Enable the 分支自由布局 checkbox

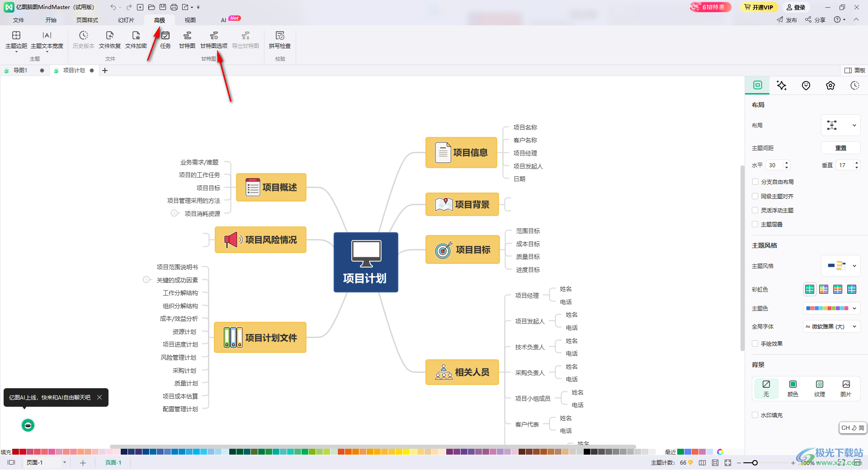pyautogui.click(x=755, y=182)
